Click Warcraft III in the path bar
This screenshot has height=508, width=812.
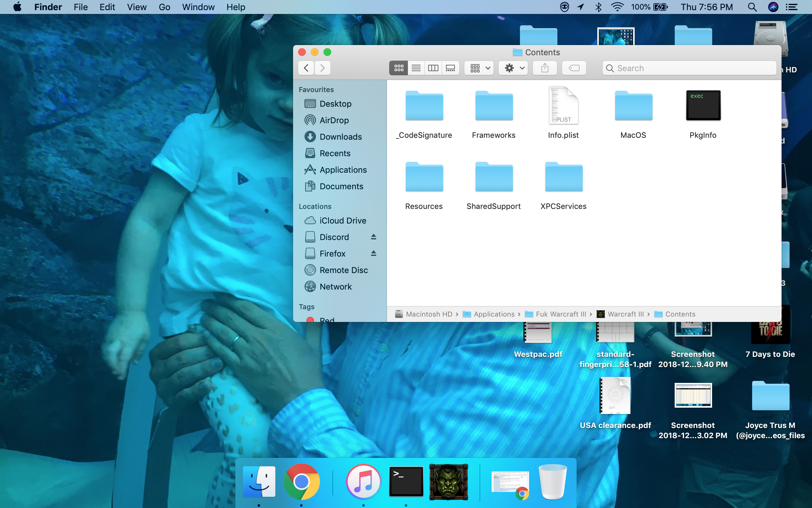[x=620, y=314]
